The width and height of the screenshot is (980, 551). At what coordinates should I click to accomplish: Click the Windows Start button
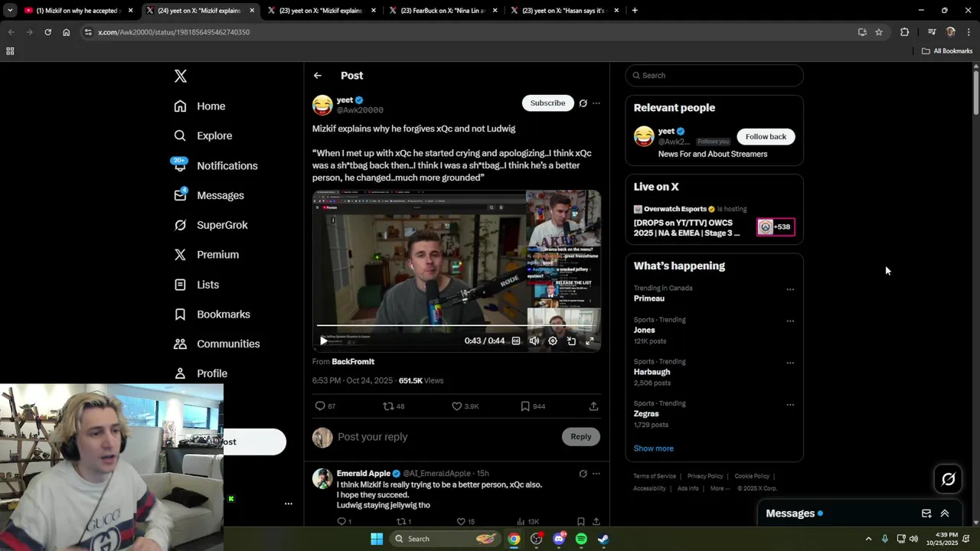377,539
